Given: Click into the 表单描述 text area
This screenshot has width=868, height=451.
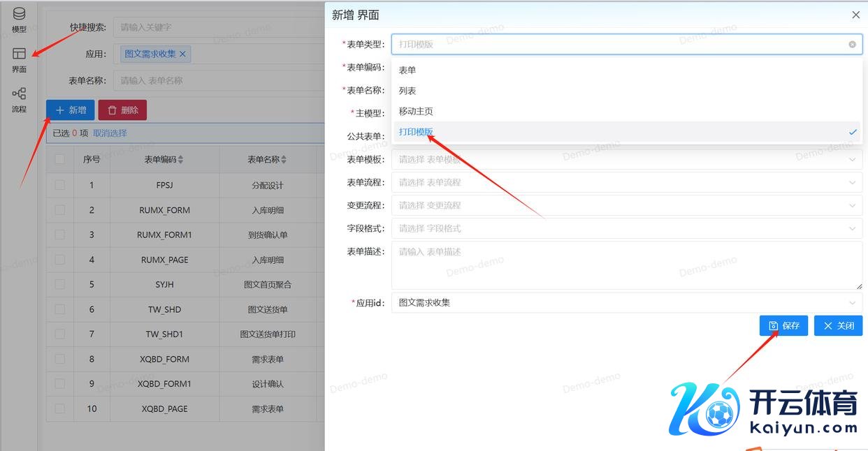Looking at the screenshot, I should click(x=626, y=265).
